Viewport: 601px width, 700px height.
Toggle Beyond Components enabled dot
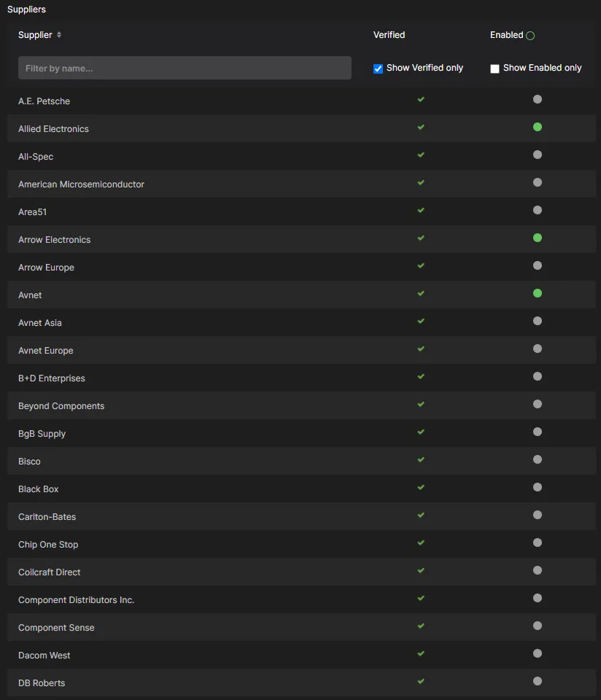[x=538, y=403]
